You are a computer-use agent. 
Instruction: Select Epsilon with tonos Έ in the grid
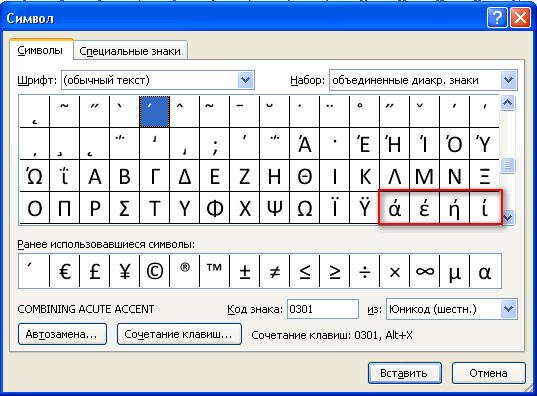pos(364,144)
